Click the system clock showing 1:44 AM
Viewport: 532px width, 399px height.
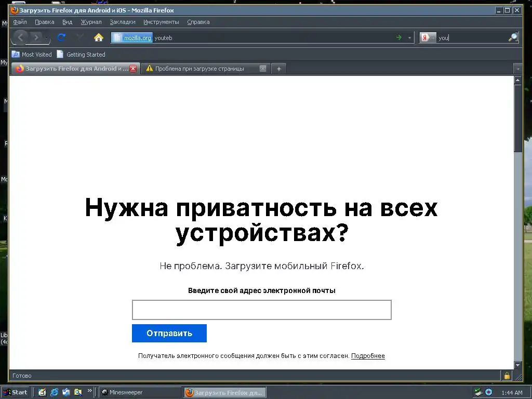(512, 393)
